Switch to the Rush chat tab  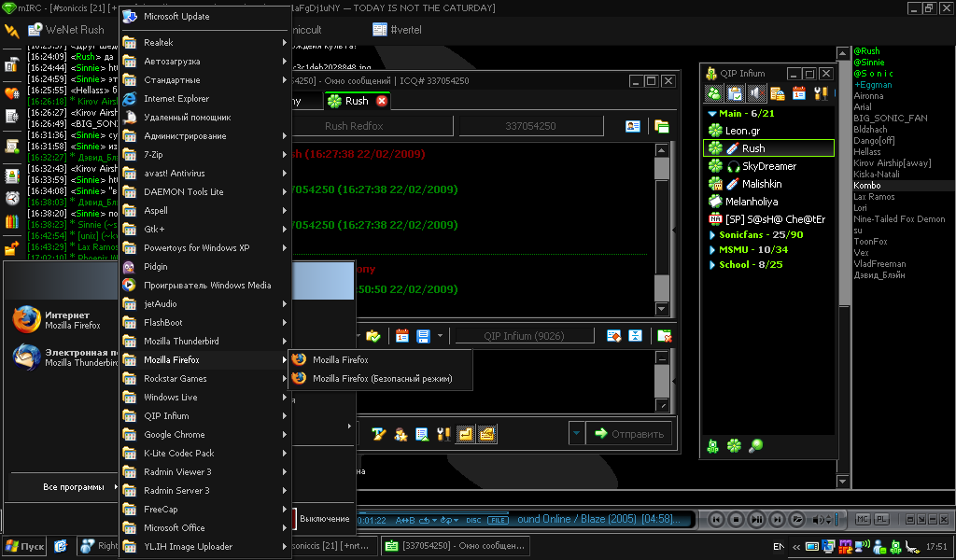tap(356, 101)
